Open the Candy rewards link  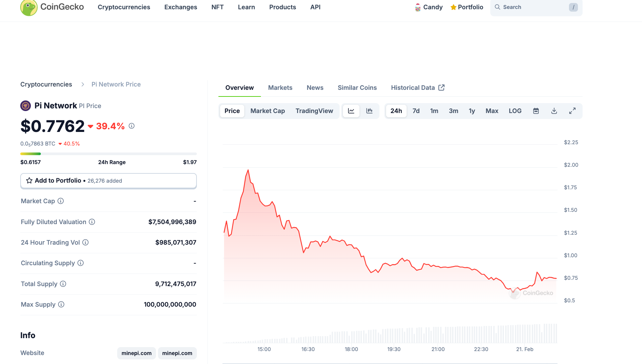coord(429,7)
